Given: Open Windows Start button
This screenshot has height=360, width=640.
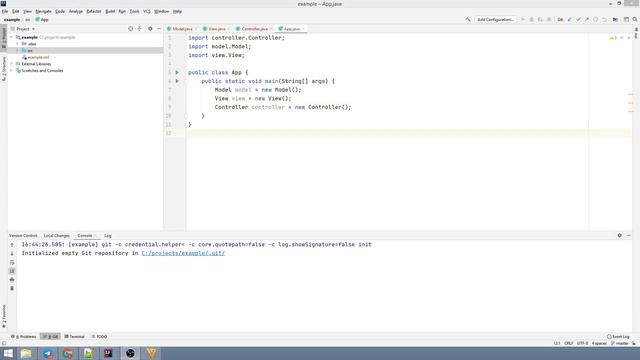Looking at the screenshot, I should tap(8, 353).
